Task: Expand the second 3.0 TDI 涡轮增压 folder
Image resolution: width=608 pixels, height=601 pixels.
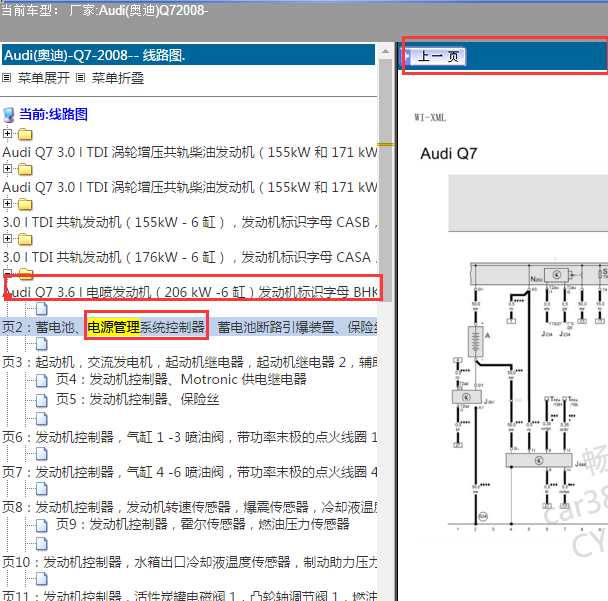Action: [7, 169]
